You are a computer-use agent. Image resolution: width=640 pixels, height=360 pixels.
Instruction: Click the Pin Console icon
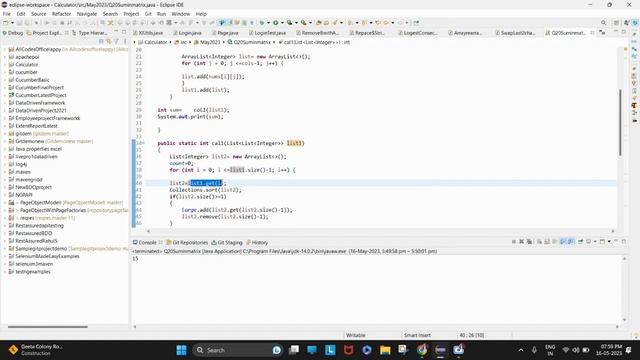pos(580,242)
